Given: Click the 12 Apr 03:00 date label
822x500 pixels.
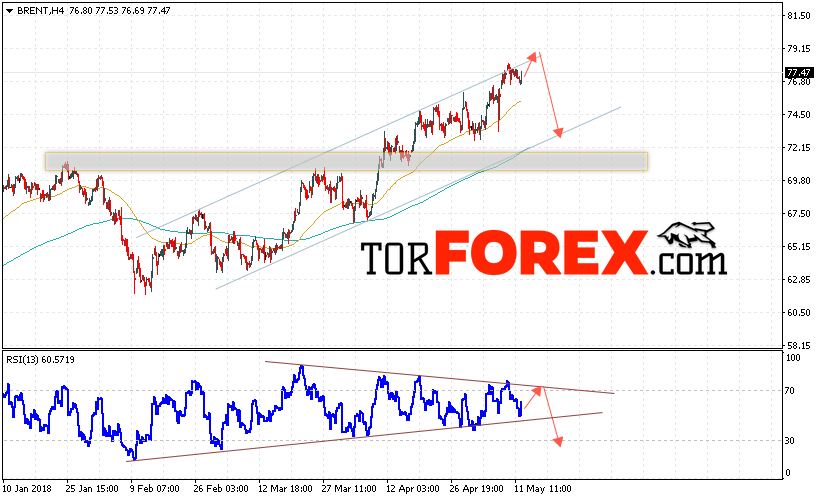Looking at the screenshot, I should tap(413, 488).
